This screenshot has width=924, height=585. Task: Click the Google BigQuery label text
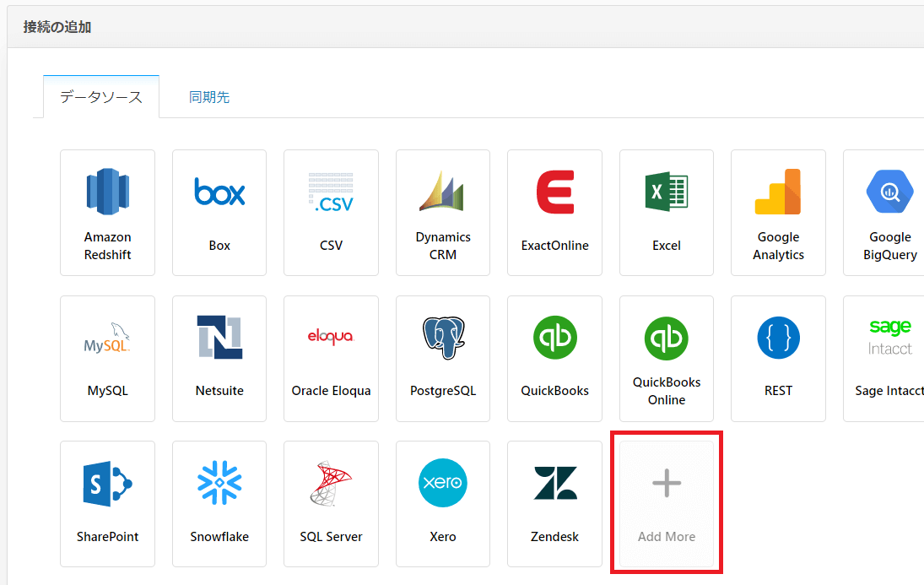pos(889,246)
